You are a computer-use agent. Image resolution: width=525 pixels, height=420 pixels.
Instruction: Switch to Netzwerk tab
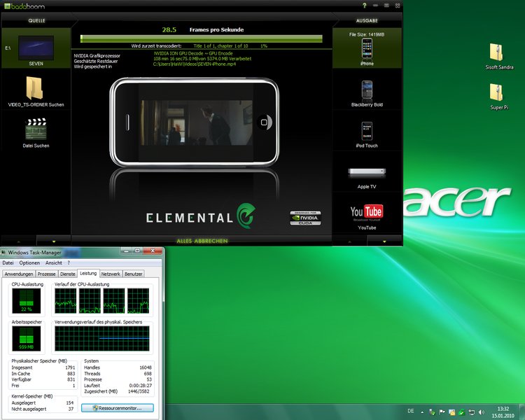point(111,274)
